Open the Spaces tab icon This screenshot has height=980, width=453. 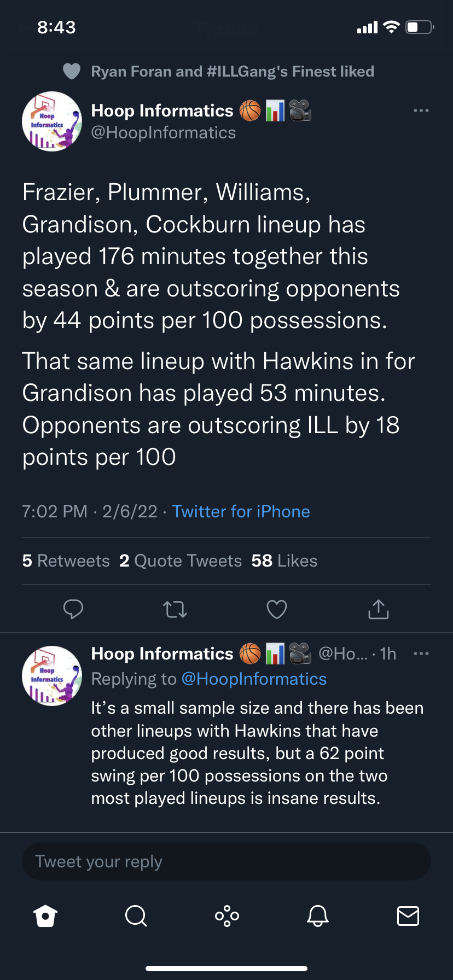point(227,915)
